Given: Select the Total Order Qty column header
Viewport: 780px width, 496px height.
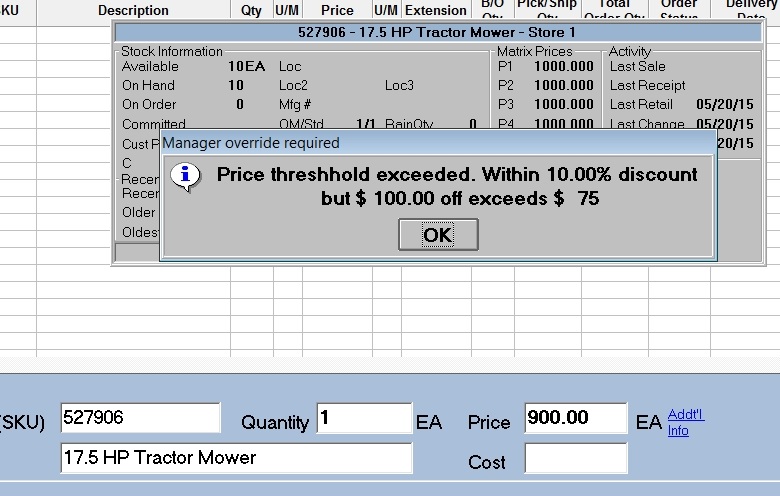Looking at the screenshot, I should tap(614, 8).
